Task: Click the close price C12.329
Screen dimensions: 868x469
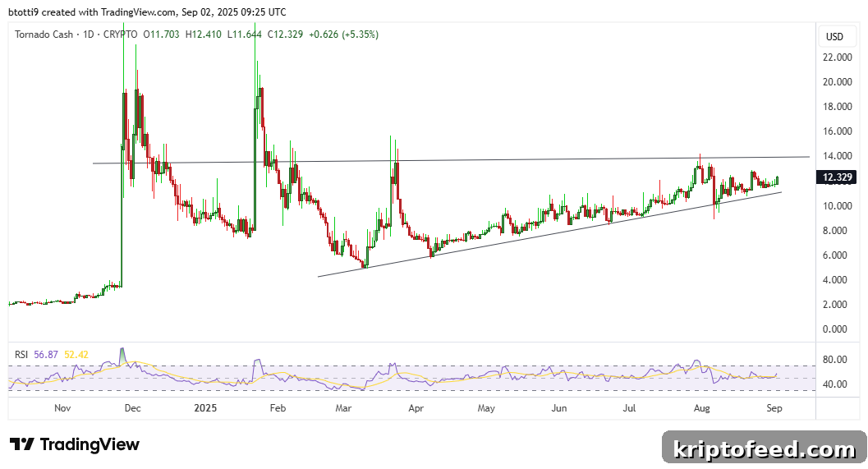Action: coord(285,34)
